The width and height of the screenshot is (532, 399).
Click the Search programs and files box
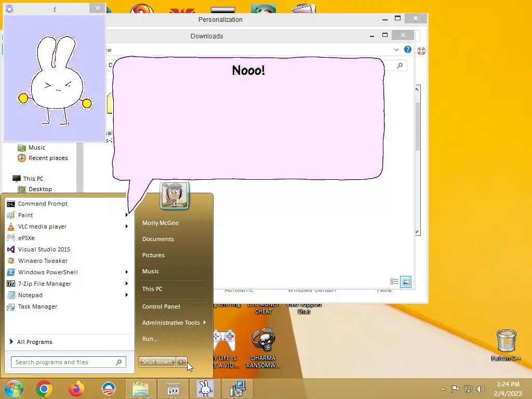pos(68,362)
